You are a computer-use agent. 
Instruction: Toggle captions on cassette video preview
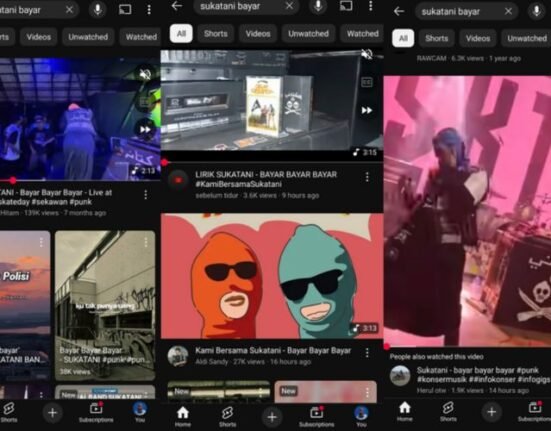click(367, 82)
